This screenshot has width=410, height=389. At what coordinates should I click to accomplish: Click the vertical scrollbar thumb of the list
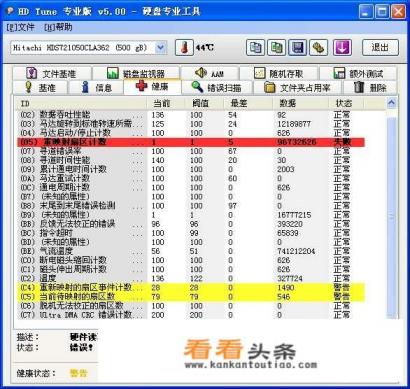(391, 217)
